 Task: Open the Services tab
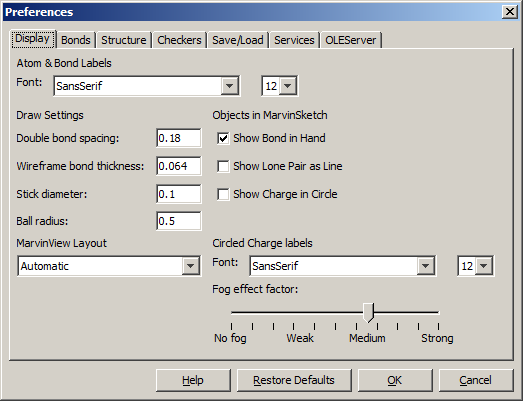pyautogui.click(x=294, y=40)
